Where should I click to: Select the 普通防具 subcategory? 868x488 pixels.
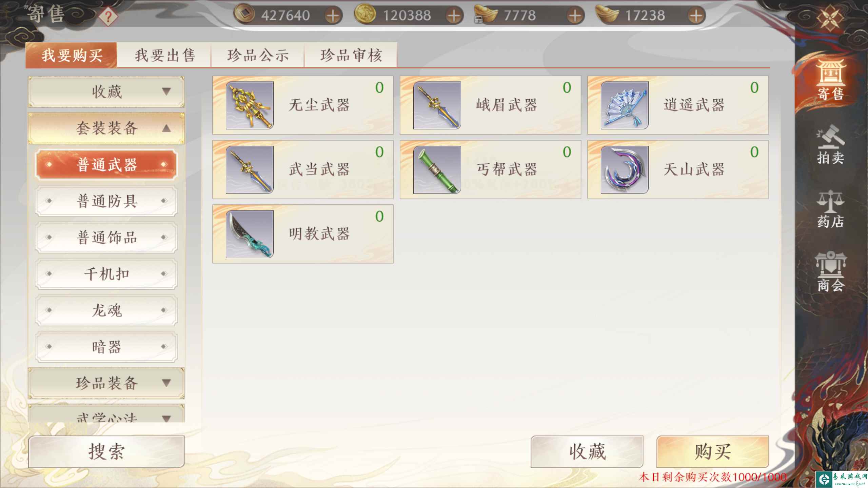(106, 201)
